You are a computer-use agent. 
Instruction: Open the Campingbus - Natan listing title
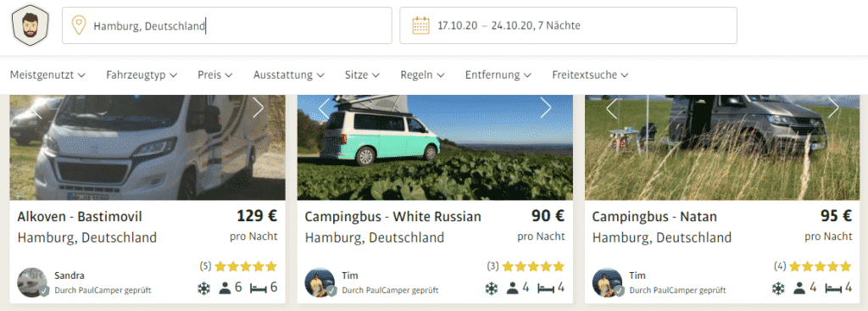pos(654,216)
